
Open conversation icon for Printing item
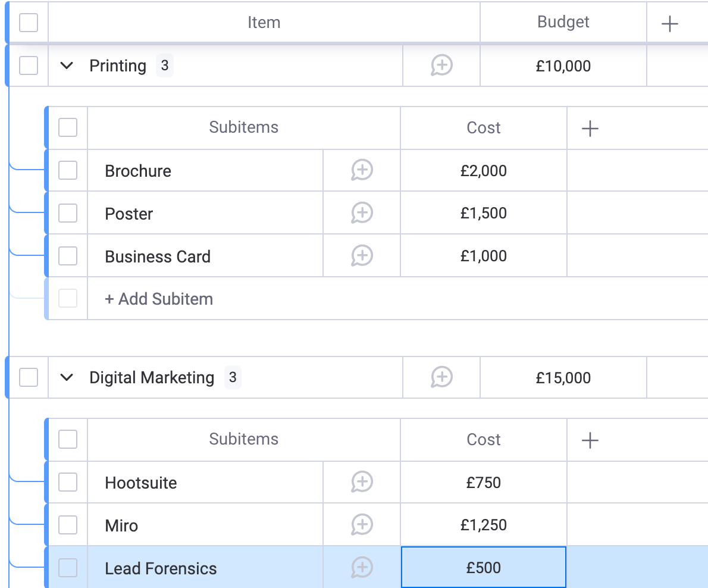tap(441, 65)
